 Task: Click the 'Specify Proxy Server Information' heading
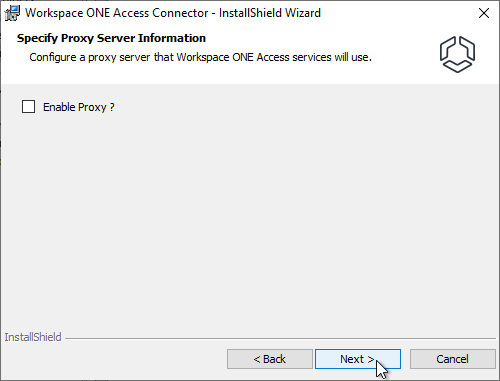click(x=111, y=38)
